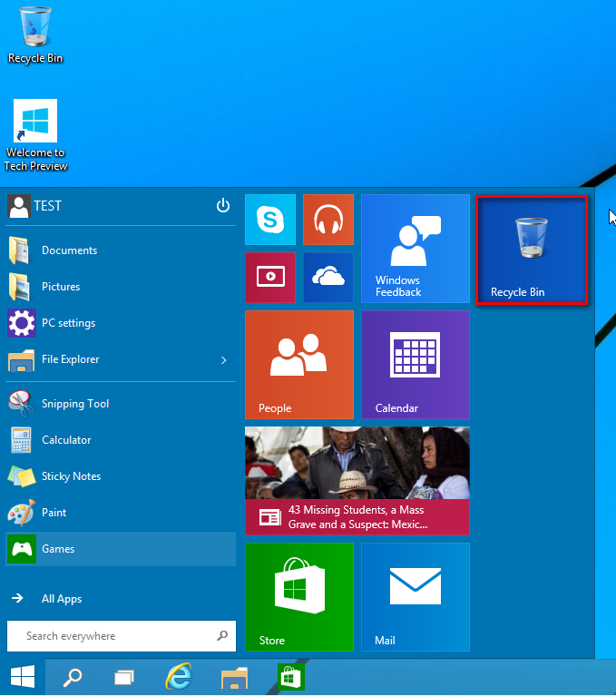The height and width of the screenshot is (696, 616).
Task: Click the TEST user account picture
Action: pyautogui.click(x=19, y=206)
